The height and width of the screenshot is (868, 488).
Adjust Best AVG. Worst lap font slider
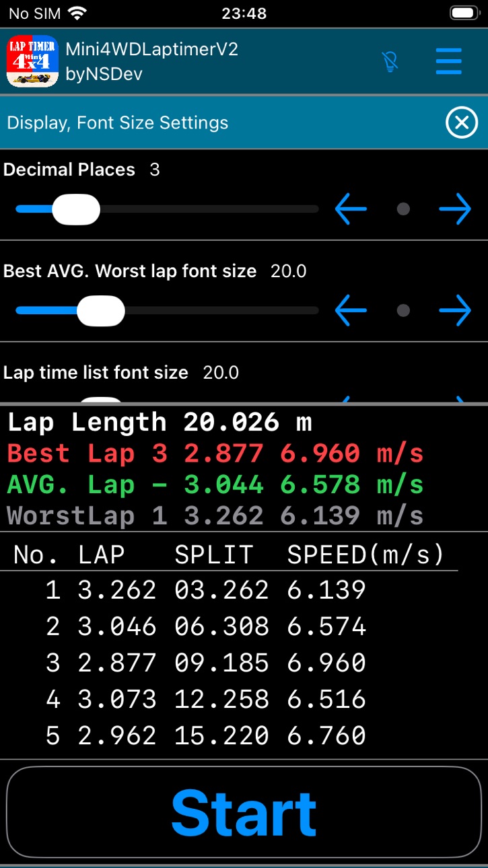tap(167, 310)
